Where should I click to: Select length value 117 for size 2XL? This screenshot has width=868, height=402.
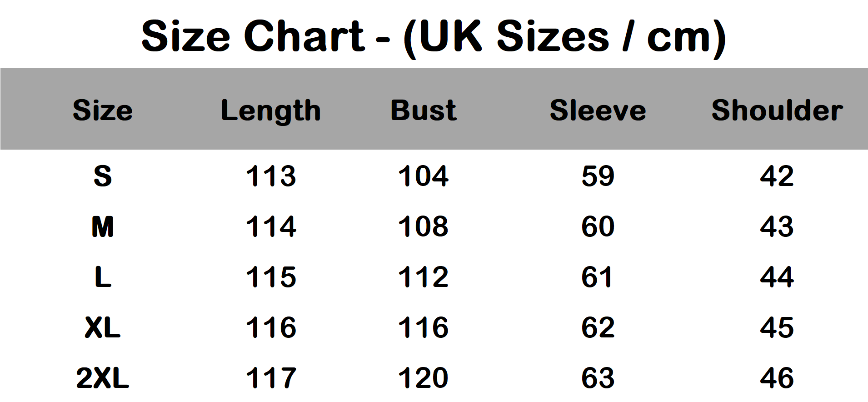click(271, 378)
